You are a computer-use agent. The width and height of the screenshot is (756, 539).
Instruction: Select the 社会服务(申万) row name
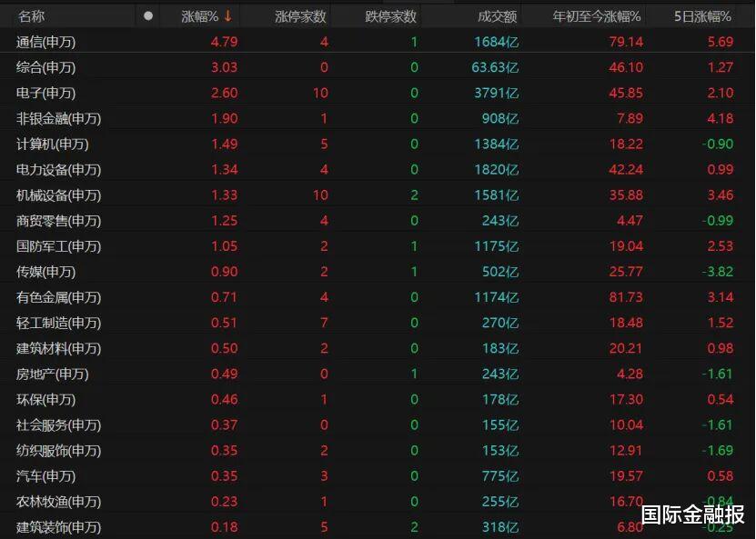point(58,424)
